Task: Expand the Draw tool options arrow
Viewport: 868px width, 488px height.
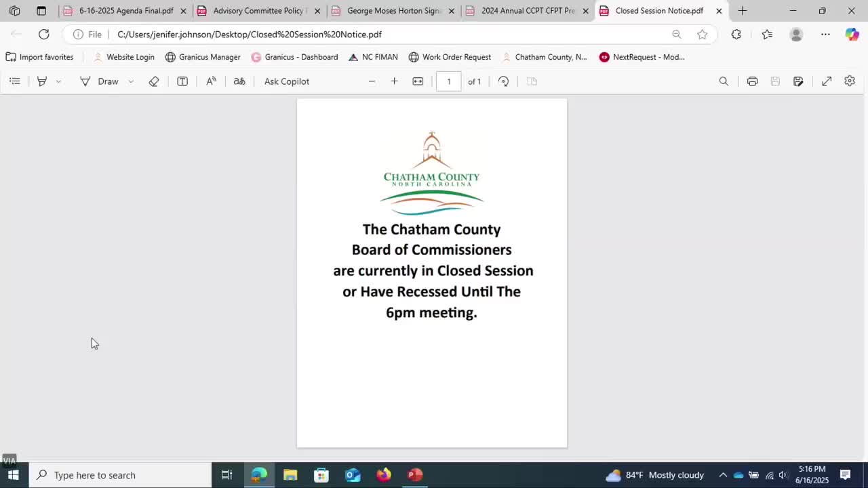Action: pos(131,81)
